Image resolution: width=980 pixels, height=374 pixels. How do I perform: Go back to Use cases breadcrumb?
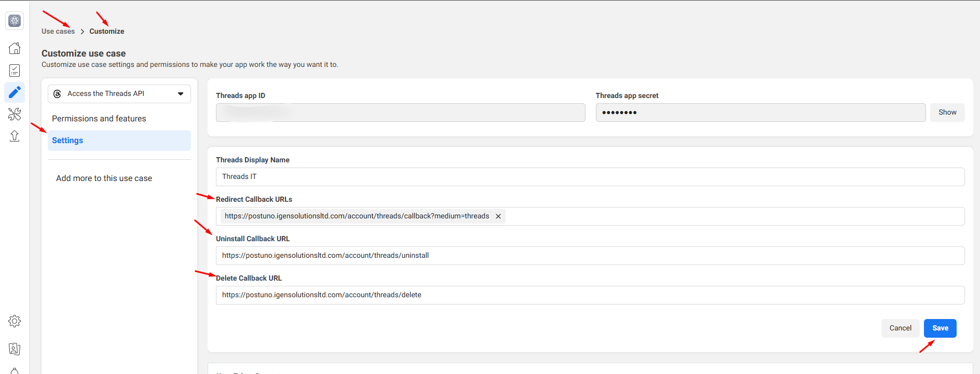(x=58, y=31)
